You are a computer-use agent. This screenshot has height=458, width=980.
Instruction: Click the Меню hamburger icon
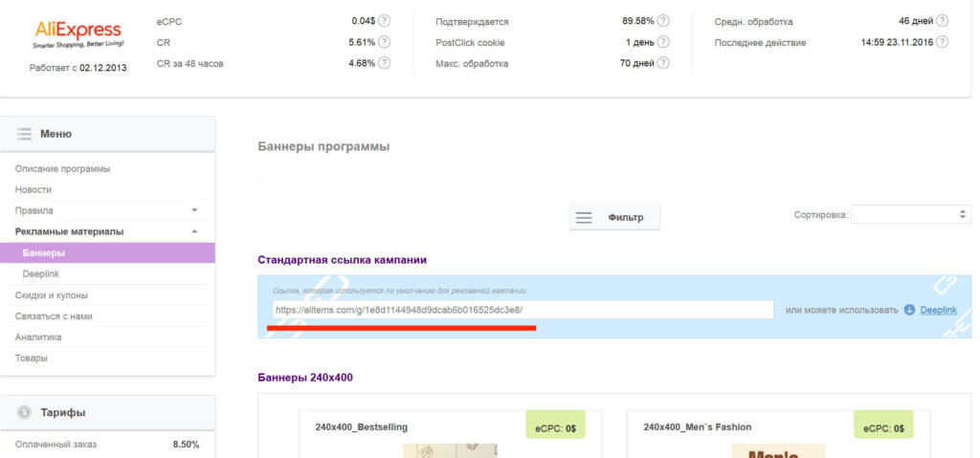coord(24,134)
